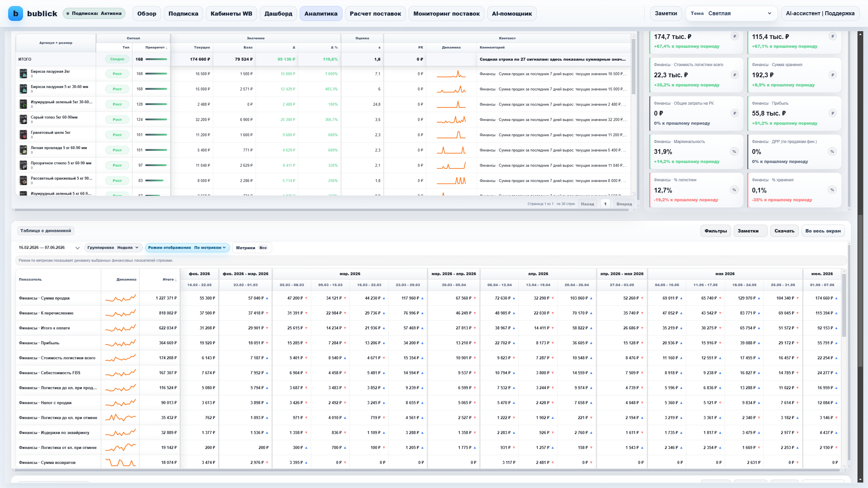868x488 pixels.
Task: Click sparkline for Финансы · Сумма продаж row
Action: 120,298
